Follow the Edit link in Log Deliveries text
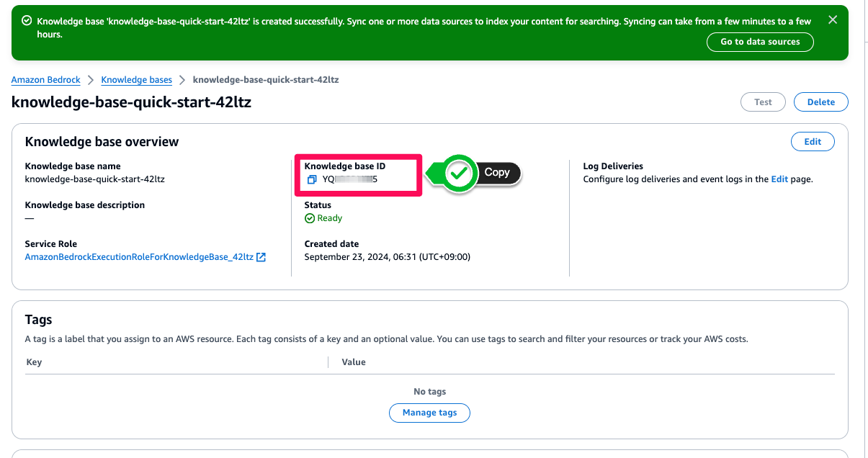Image resolution: width=868 pixels, height=458 pixels. point(779,179)
